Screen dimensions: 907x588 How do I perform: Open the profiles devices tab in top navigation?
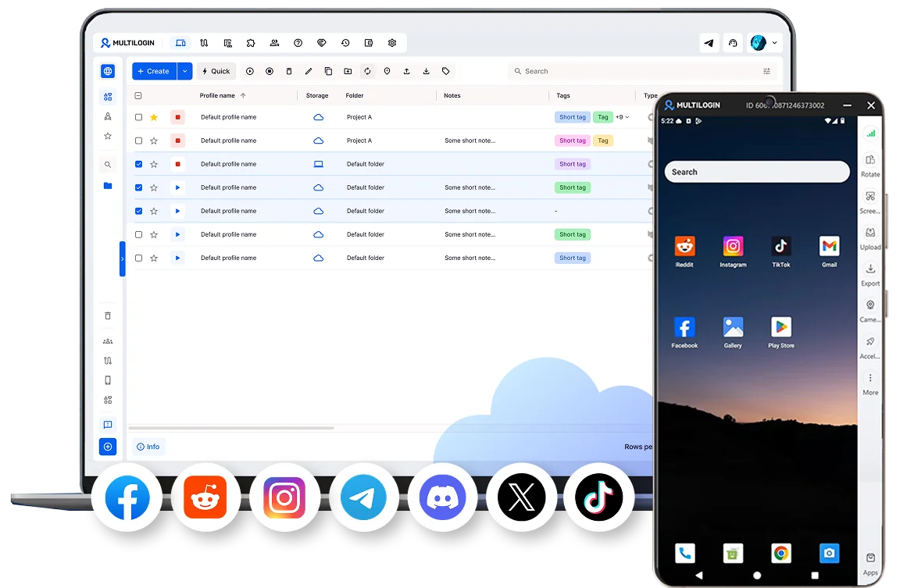180,43
